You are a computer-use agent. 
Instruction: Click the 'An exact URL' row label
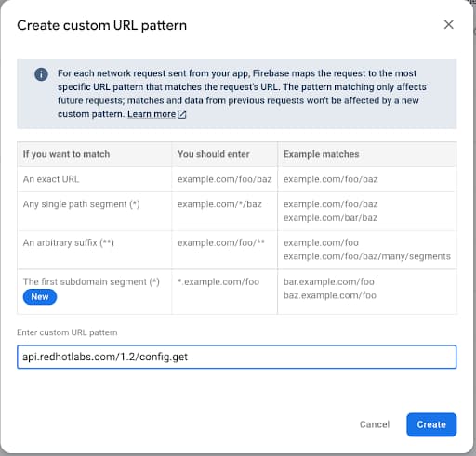(x=51, y=179)
